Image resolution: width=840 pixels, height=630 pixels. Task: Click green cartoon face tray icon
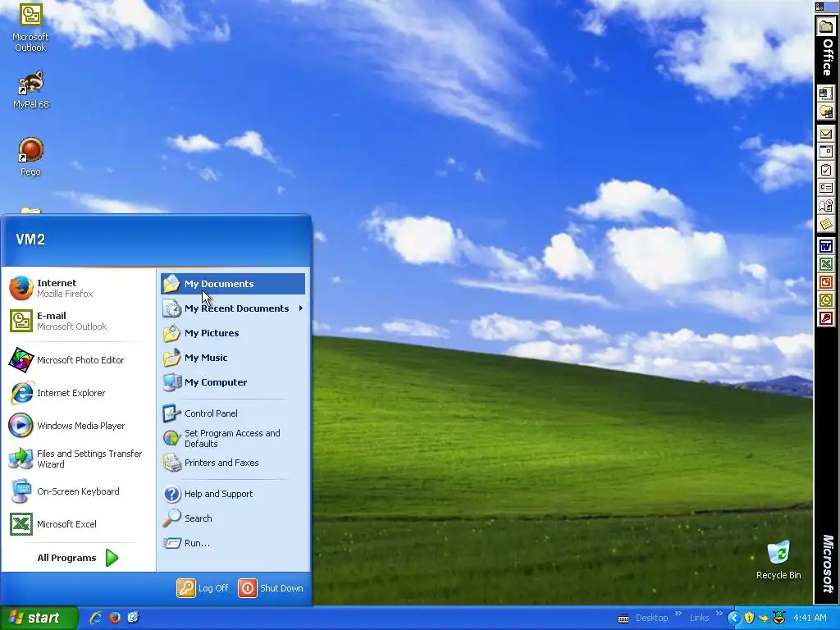click(779, 619)
